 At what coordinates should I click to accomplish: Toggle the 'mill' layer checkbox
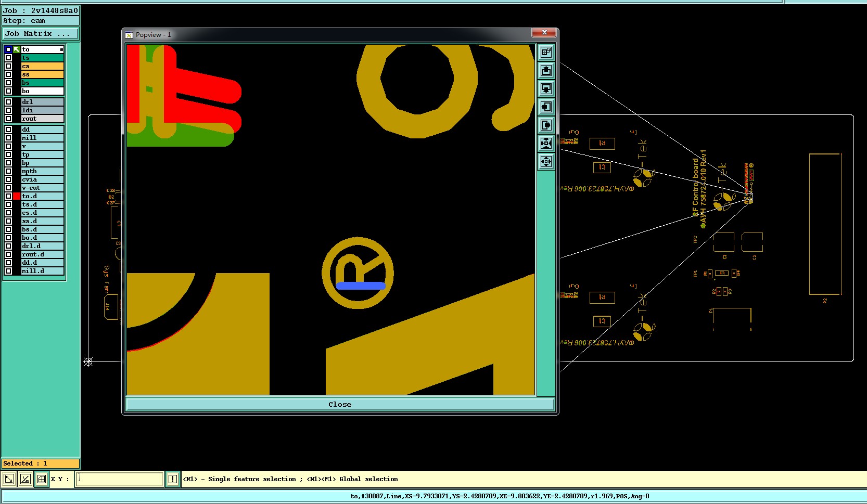pos(8,138)
